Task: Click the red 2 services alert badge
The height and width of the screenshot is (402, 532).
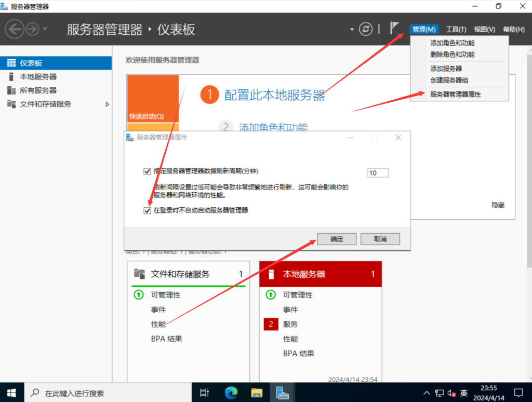Action: pyautogui.click(x=271, y=324)
